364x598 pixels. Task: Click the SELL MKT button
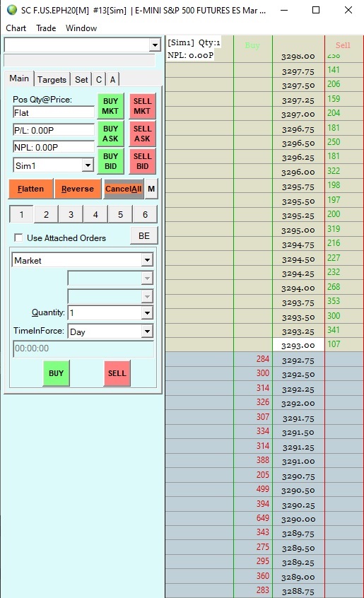tap(142, 106)
